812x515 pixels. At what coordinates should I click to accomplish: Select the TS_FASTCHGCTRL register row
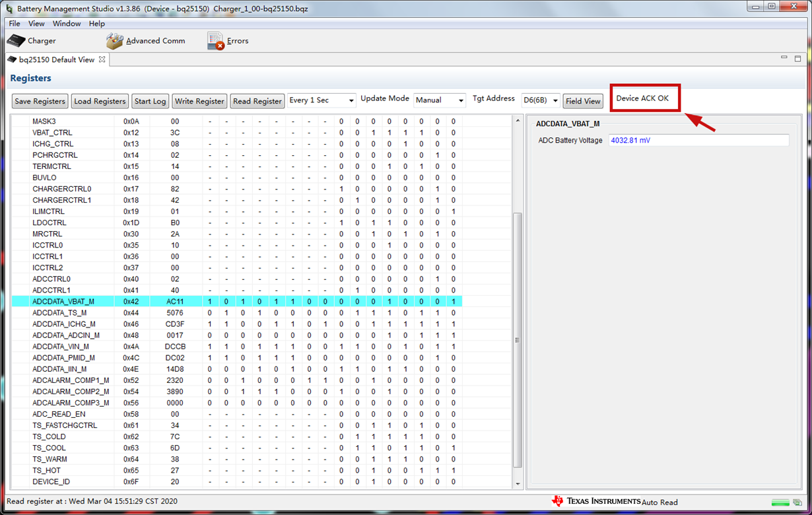tap(236, 425)
